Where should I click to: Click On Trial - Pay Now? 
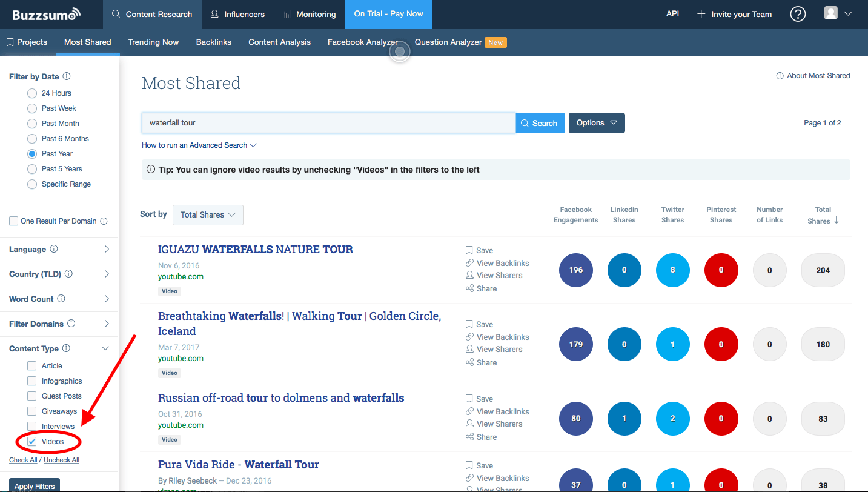click(389, 14)
